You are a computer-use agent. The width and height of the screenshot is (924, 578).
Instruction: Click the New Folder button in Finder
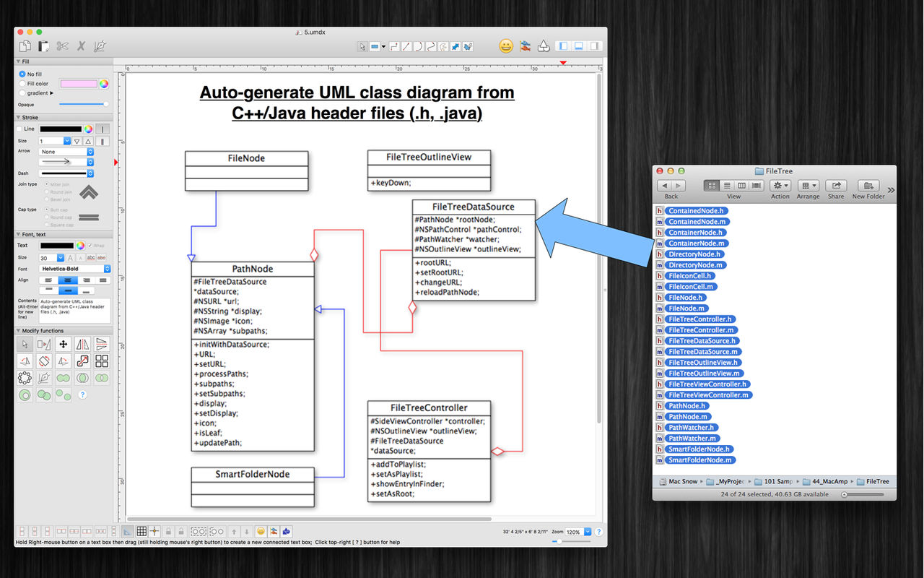[868, 186]
